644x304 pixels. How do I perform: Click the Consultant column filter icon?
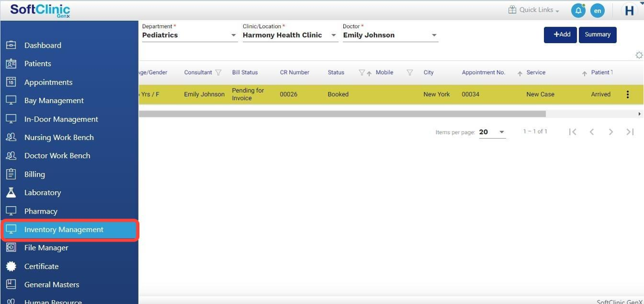point(218,73)
